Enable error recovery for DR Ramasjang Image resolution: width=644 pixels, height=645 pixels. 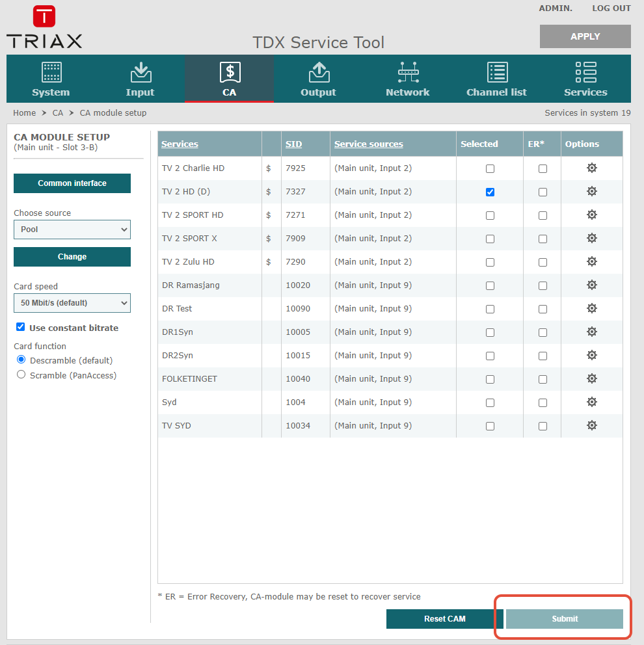[x=543, y=286]
